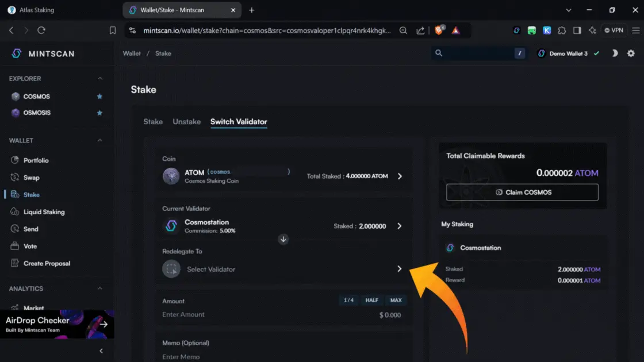Open the settings gear icon
Image resolution: width=644 pixels, height=362 pixels.
pos(631,53)
